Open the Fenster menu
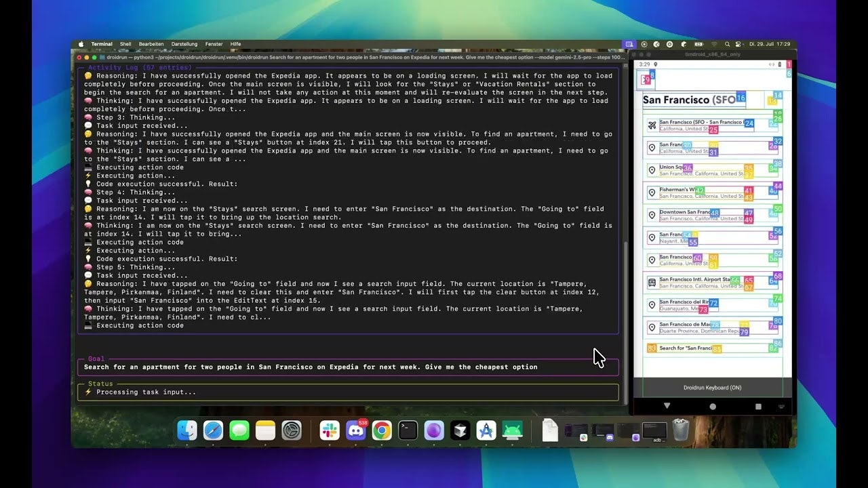 [214, 44]
